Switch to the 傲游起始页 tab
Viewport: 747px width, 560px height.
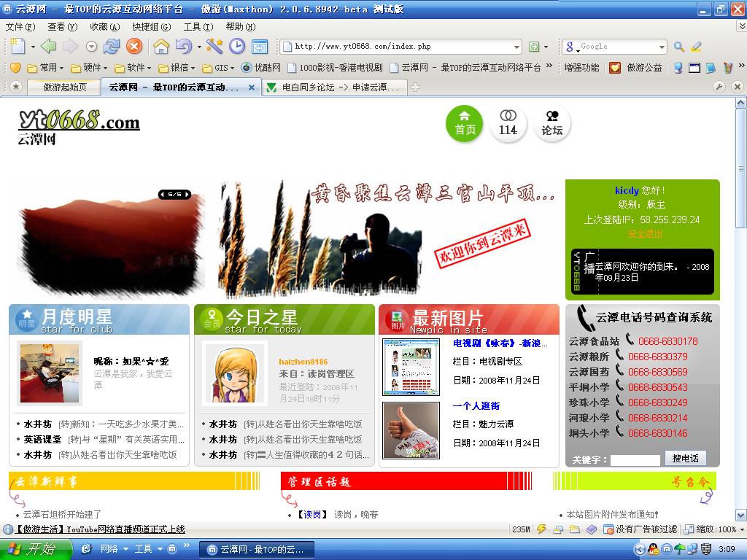tap(64, 87)
